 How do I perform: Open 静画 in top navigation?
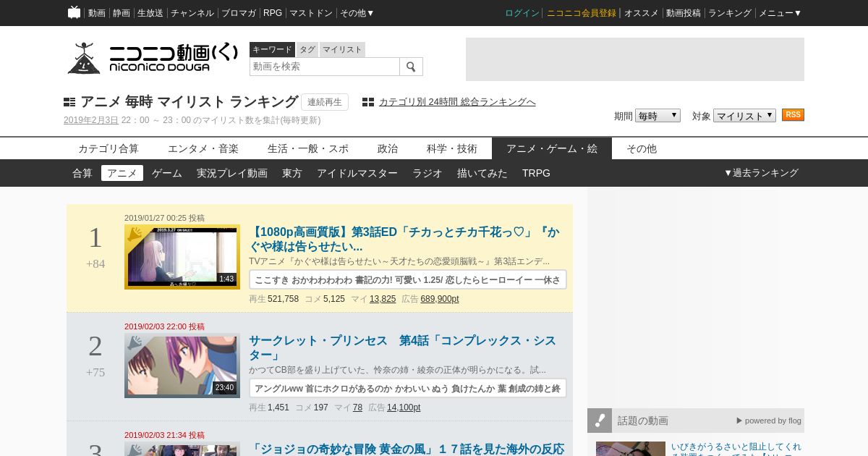pos(122,13)
